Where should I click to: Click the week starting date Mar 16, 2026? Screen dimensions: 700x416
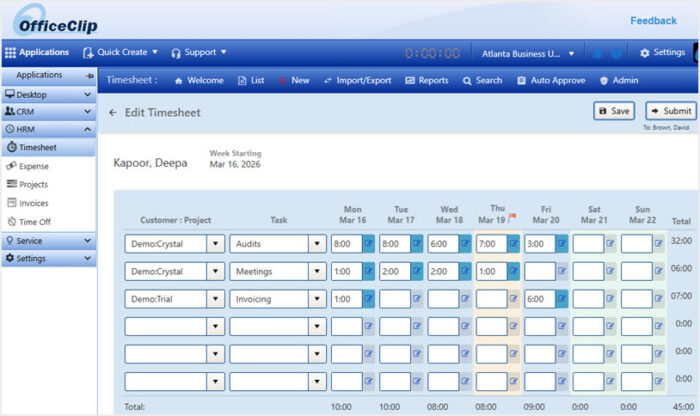[x=235, y=164]
